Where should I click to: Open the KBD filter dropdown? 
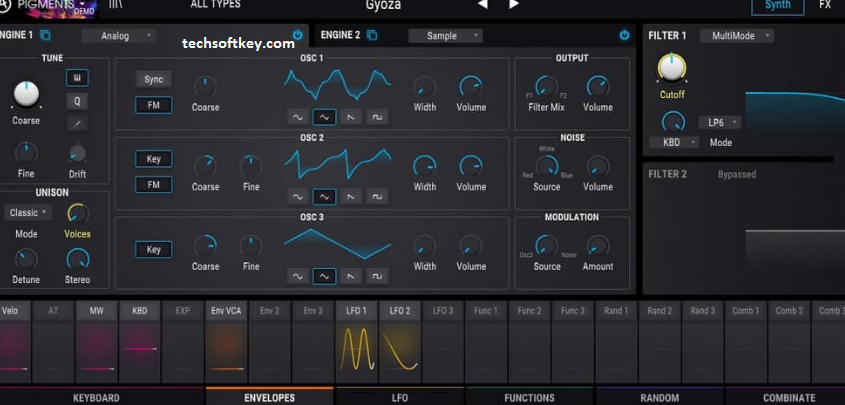tap(674, 142)
